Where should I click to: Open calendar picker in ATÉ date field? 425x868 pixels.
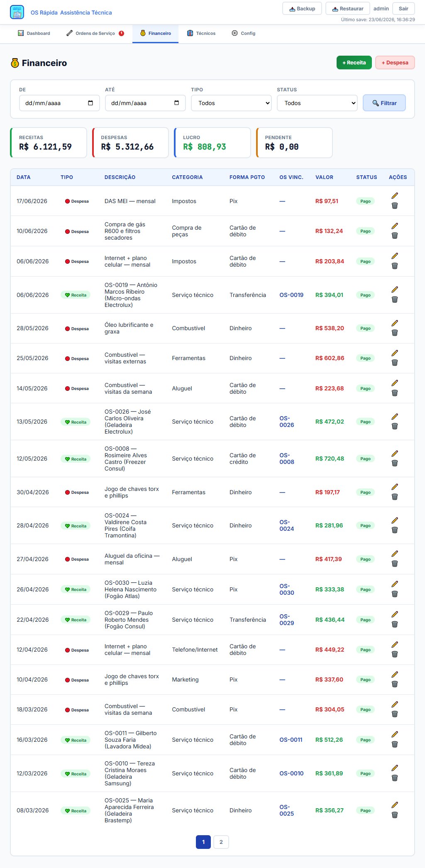point(176,103)
